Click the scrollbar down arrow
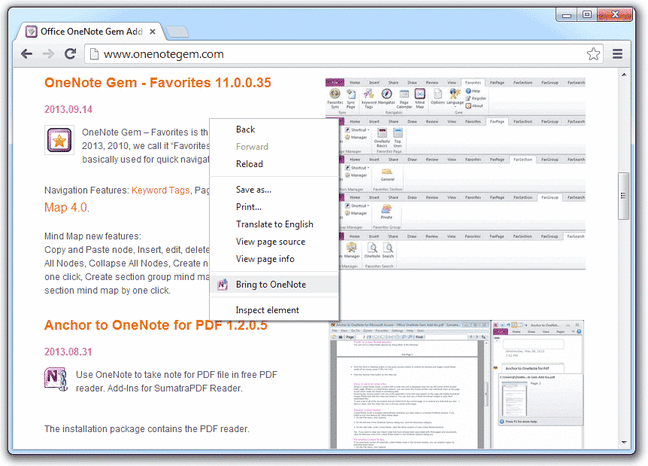The width and height of the screenshot is (648, 466). point(624,442)
